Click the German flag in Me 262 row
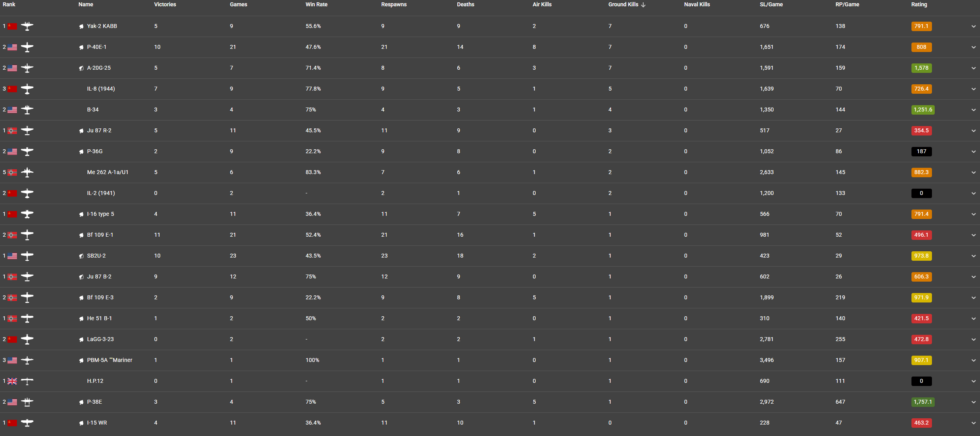Viewport: 980px width, 436px height. tap(13, 173)
